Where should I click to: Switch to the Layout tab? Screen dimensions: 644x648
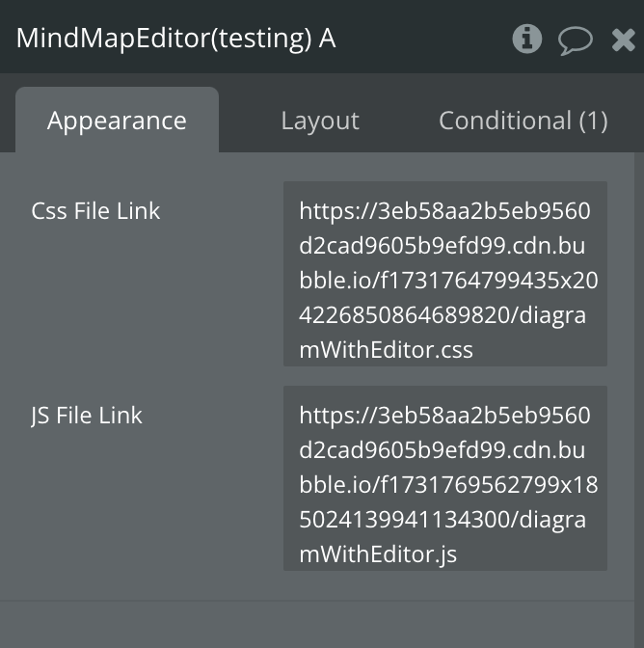coord(320,121)
